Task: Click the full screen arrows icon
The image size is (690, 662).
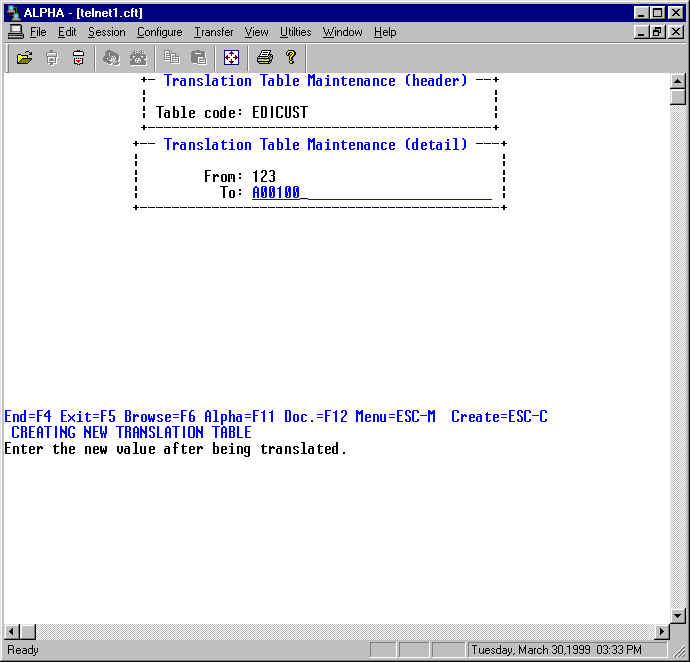Action: (231, 58)
